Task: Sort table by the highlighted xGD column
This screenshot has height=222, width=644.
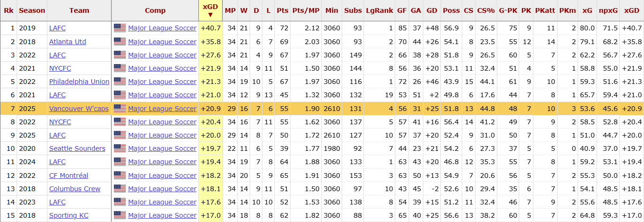Action: point(210,10)
